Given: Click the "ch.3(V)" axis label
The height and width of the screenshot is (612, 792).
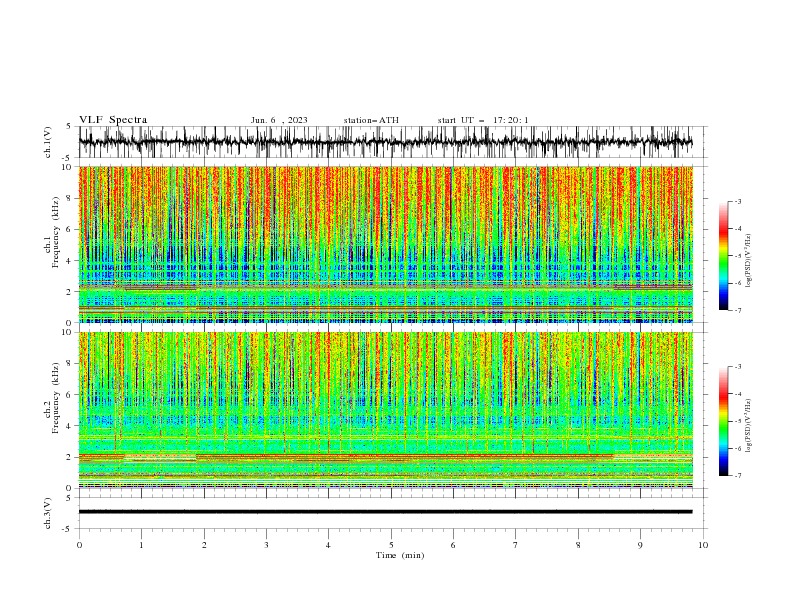Looking at the screenshot, I should click(x=48, y=513).
